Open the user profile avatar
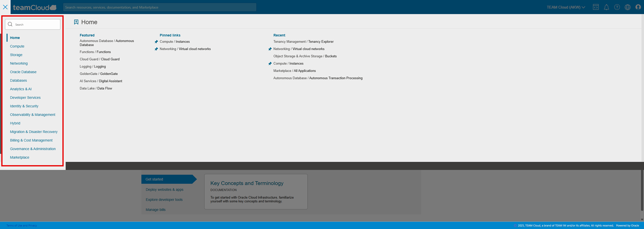The image size is (644, 229). click(638, 7)
